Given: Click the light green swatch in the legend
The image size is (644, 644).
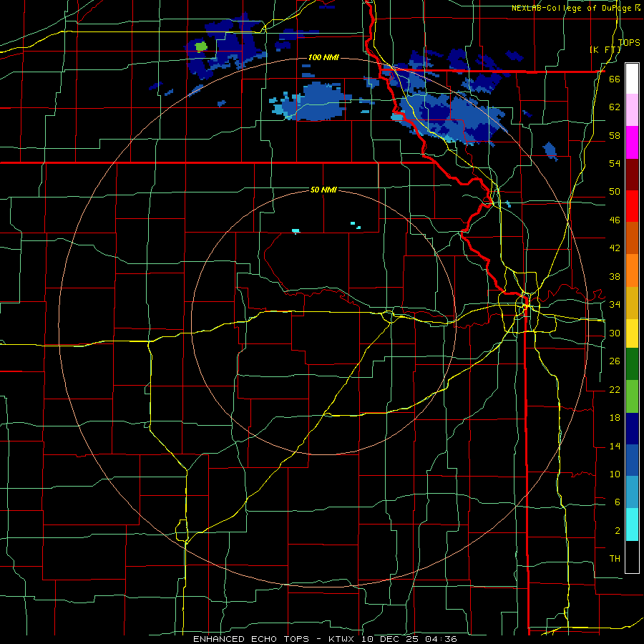Looking at the screenshot, I should [632, 396].
